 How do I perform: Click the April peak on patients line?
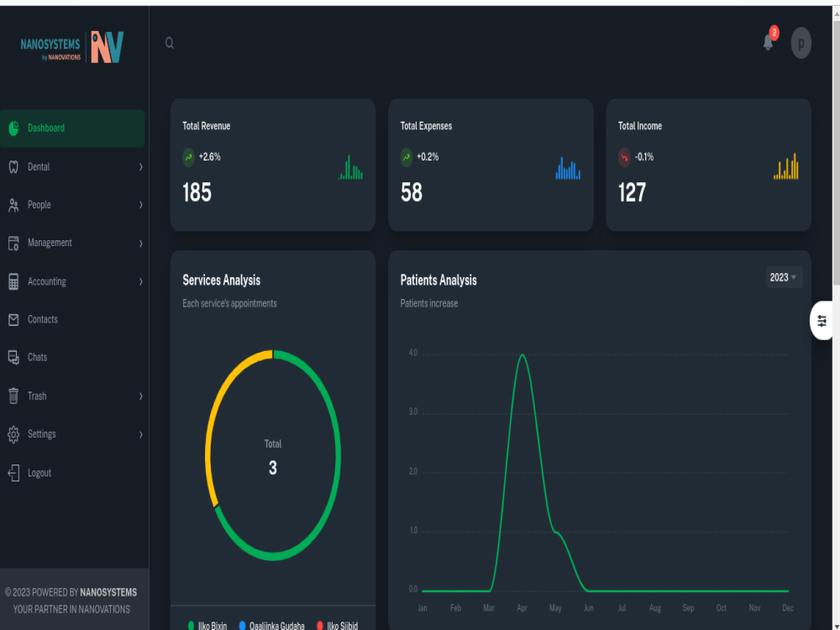click(x=522, y=354)
